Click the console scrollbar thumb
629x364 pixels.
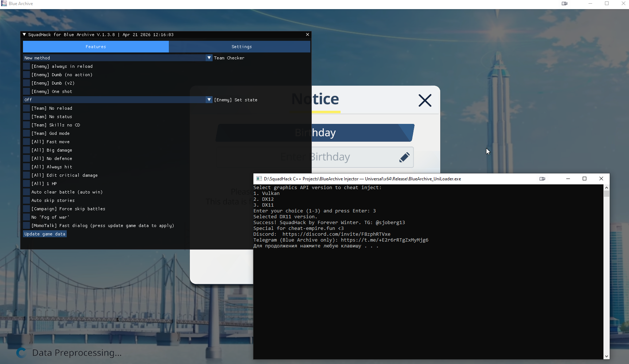[606, 193]
